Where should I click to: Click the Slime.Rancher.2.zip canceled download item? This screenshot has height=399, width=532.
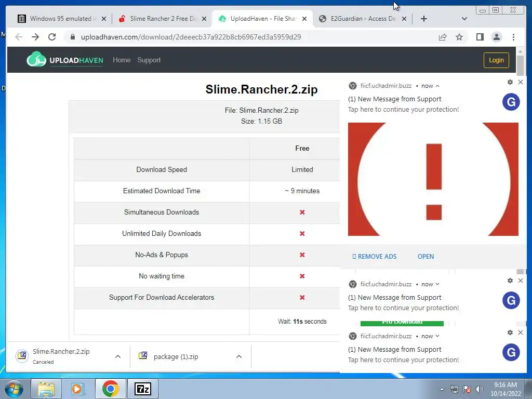(x=61, y=356)
